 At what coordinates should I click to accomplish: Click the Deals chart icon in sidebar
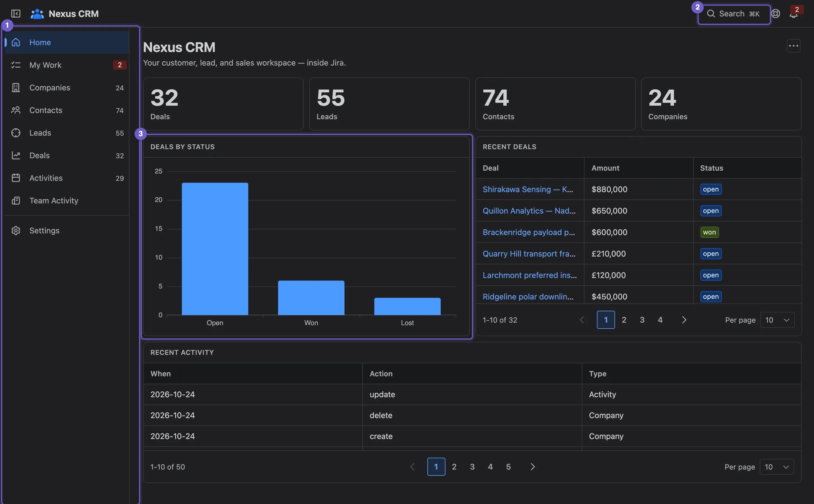(x=16, y=156)
